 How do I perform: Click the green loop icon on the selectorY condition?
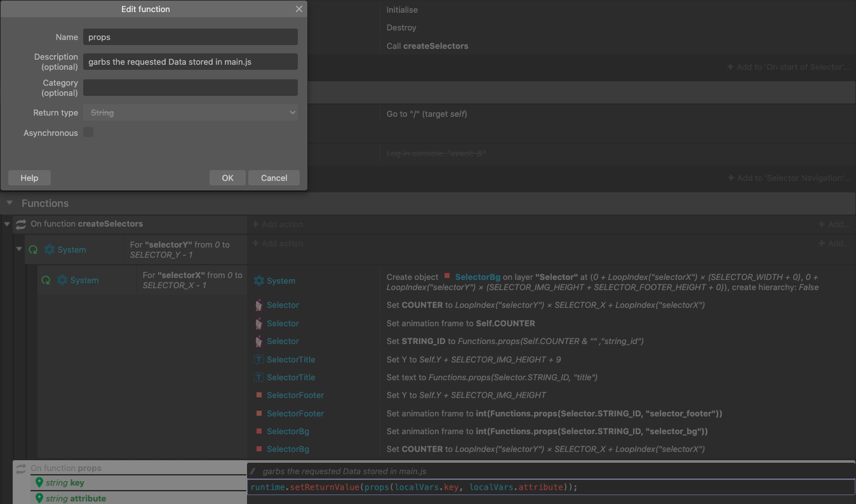(x=33, y=250)
